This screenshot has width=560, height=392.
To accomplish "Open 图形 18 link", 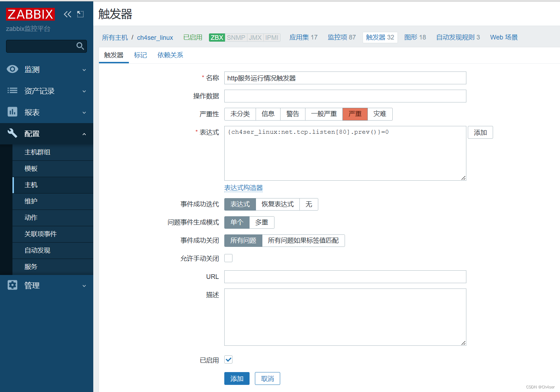I will [x=415, y=37].
